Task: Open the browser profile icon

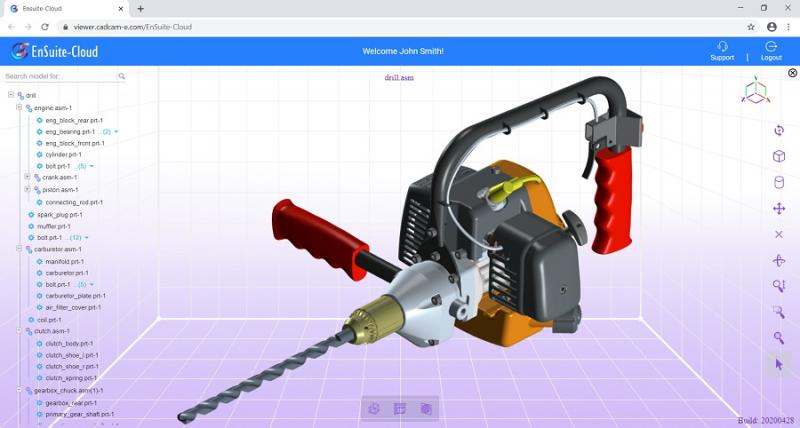Action: (x=771, y=27)
